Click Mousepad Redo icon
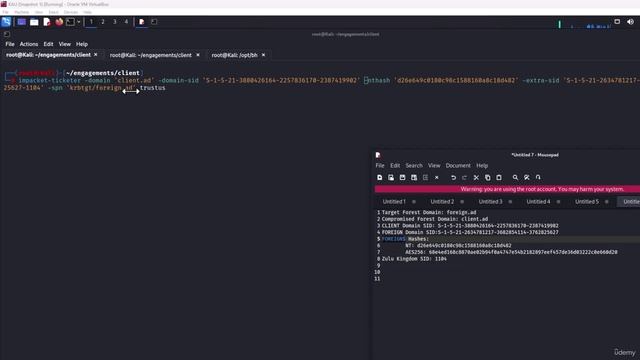The width and height of the screenshot is (640, 360). [464, 178]
